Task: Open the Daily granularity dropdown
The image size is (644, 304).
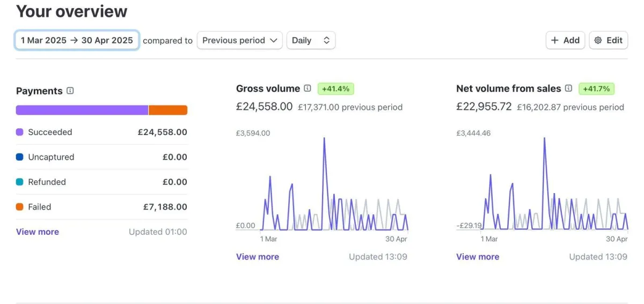Action: tap(311, 40)
